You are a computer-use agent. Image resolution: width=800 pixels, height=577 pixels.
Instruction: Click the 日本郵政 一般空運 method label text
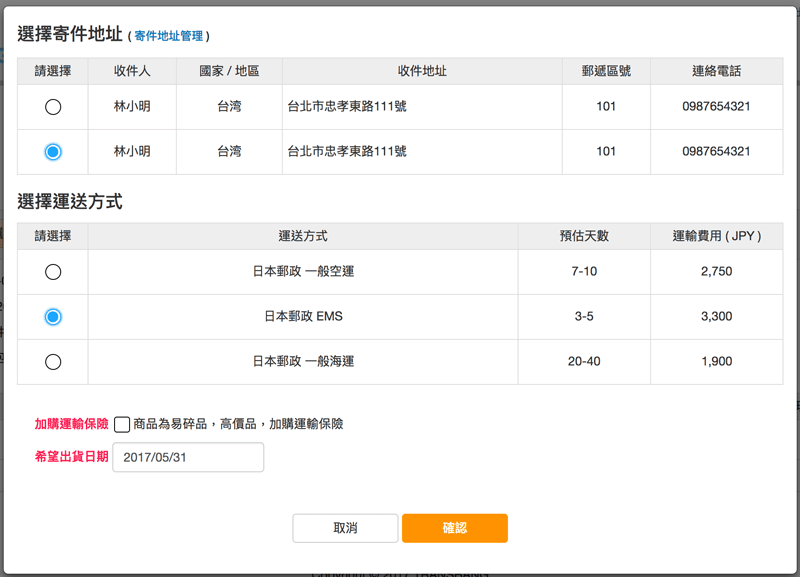[303, 272]
